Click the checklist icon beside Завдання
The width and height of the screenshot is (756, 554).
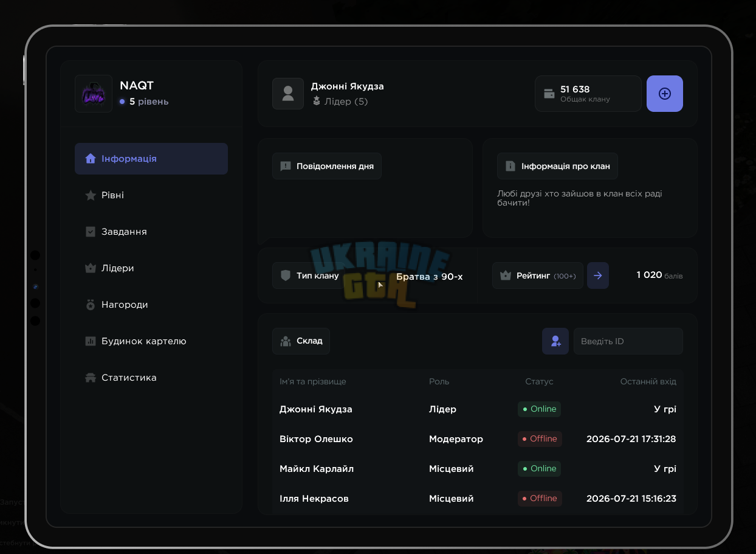click(91, 232)
